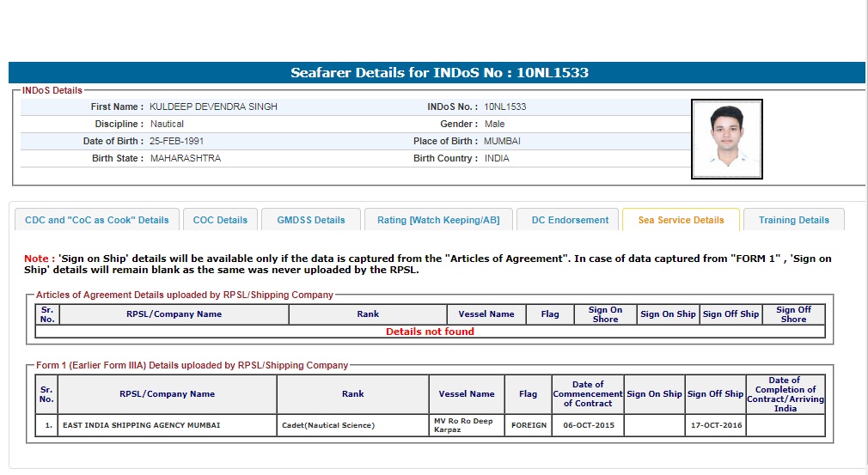Click the date of birth 25-FEB-1991
The width and height of the screenshot is (868, 475).
pos(177,141)
